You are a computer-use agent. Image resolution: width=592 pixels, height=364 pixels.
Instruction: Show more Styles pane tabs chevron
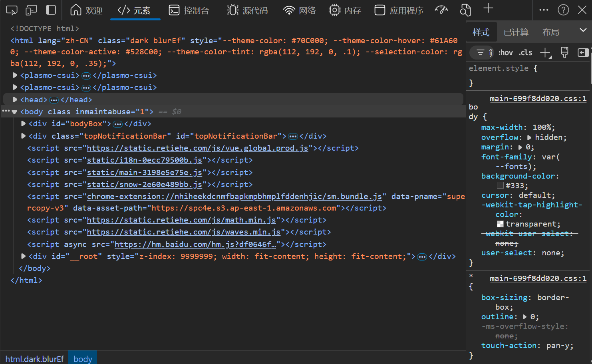pyautogui.click(x=583, y=30)
